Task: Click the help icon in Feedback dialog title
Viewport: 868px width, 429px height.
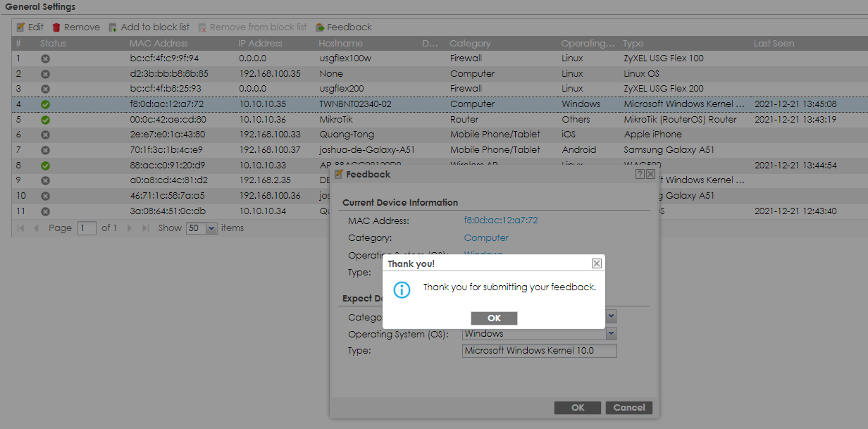Action: pos(640,174)
